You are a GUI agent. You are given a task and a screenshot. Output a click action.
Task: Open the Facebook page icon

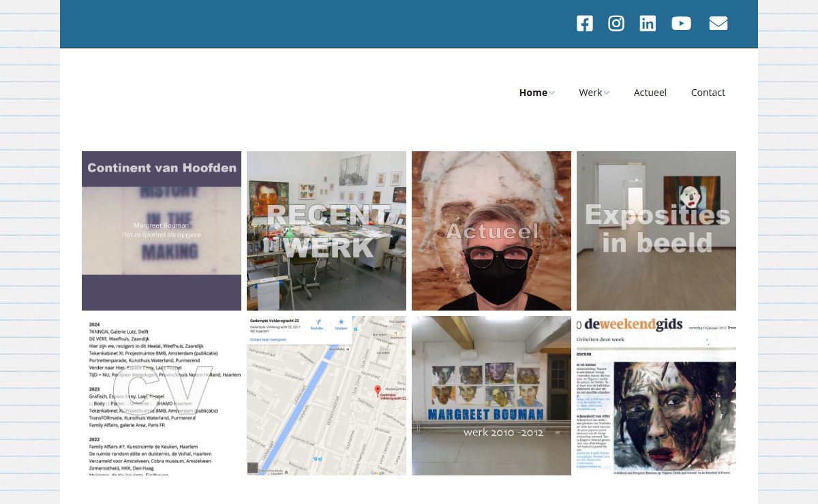click(585, 24)
